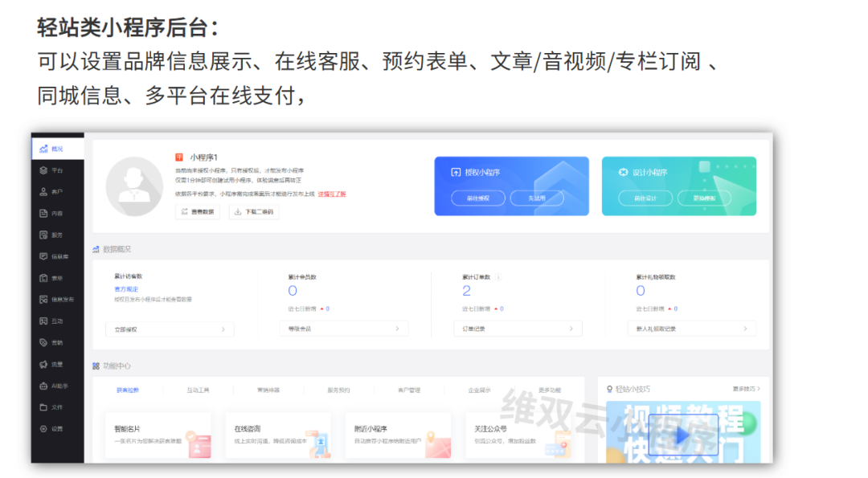The image size is (868, 478).
Task: Click the 下载二维码 button
Action: point(252,212)
